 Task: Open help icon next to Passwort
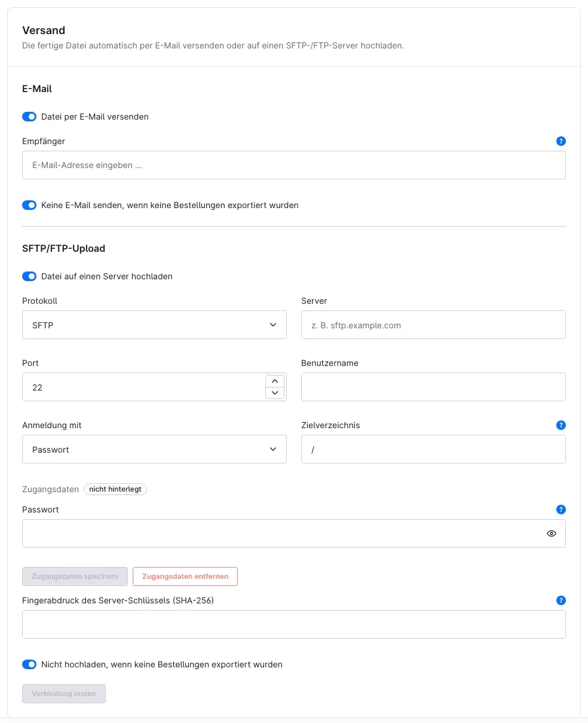click(561, 510)
